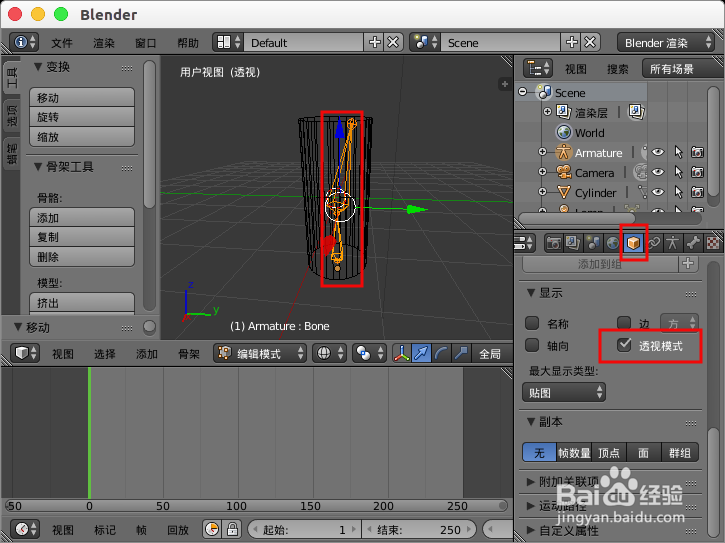Viewport: 725px width, 543px height.
Task: Collapse the 骨架工具 armature tools panel
Action: (x=38, y=167)
